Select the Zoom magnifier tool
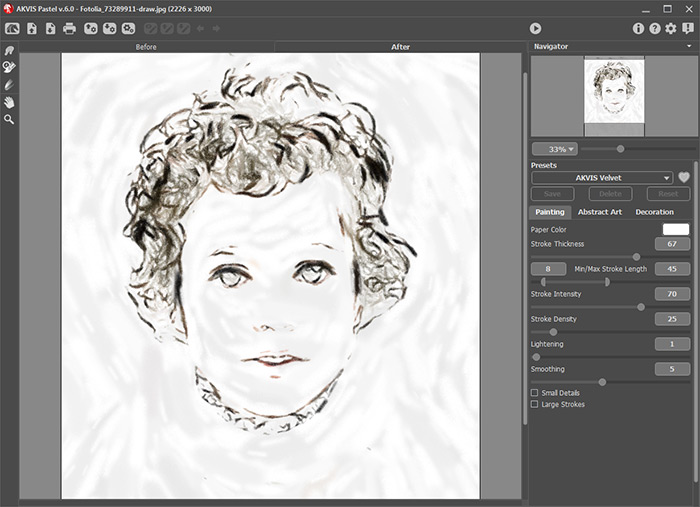The image size is (700, 507). pos(9,119)
